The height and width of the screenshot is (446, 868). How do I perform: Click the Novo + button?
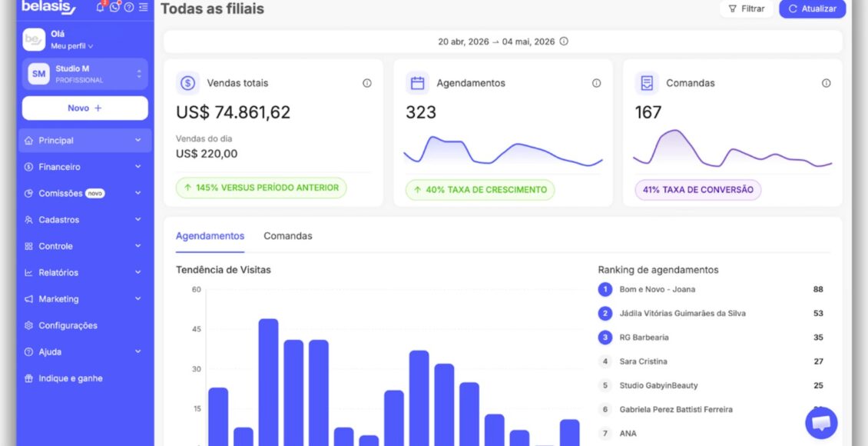85,108
